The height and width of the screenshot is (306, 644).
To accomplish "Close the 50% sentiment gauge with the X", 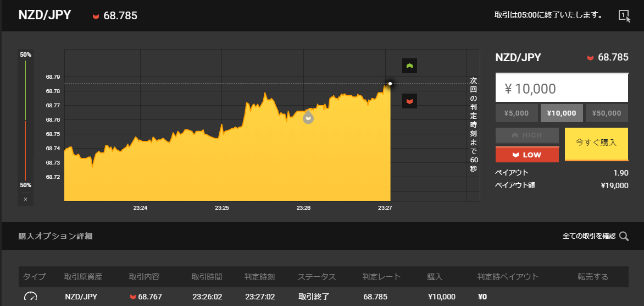I will click(25, 199).
